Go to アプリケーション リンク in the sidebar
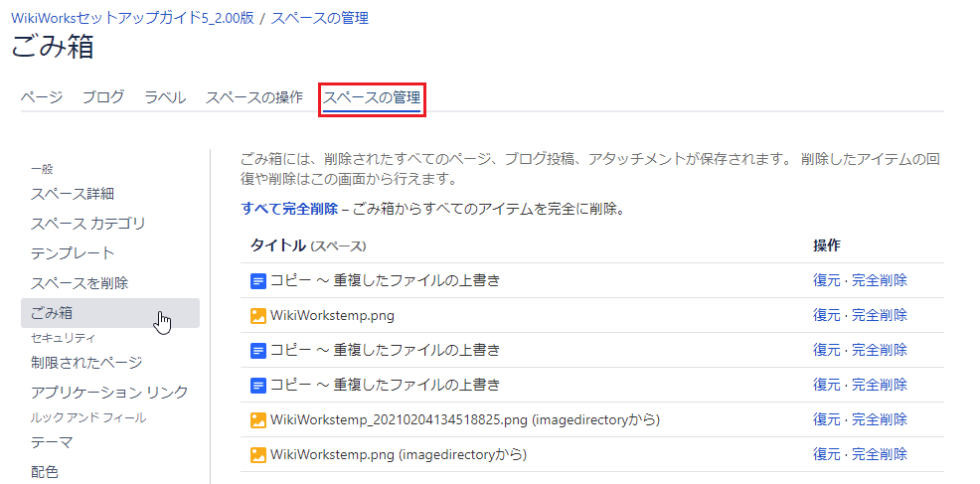 (x=109, y=393)
